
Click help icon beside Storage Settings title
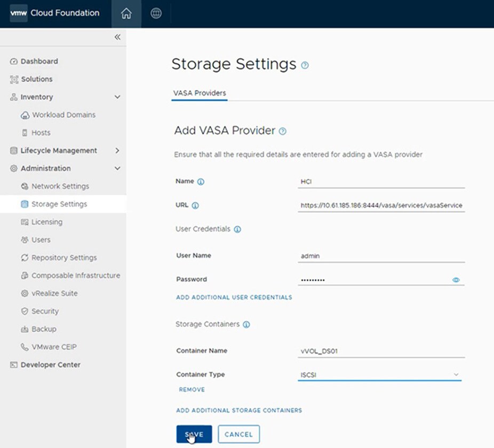[x=305, y=66]
